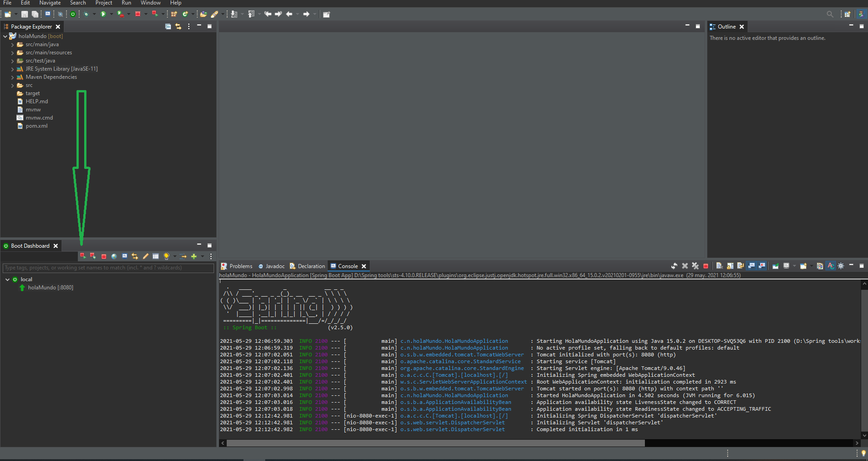Save the current file with the disk icon
The height and width of the screenshot is (461, 868).
[x=24, y=14]
